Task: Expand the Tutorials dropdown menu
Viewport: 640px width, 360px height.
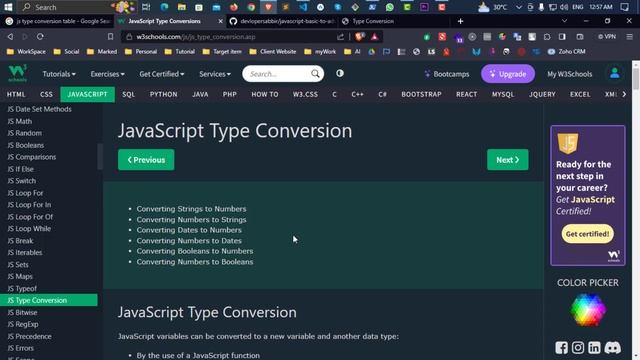Action: point(59,74)
